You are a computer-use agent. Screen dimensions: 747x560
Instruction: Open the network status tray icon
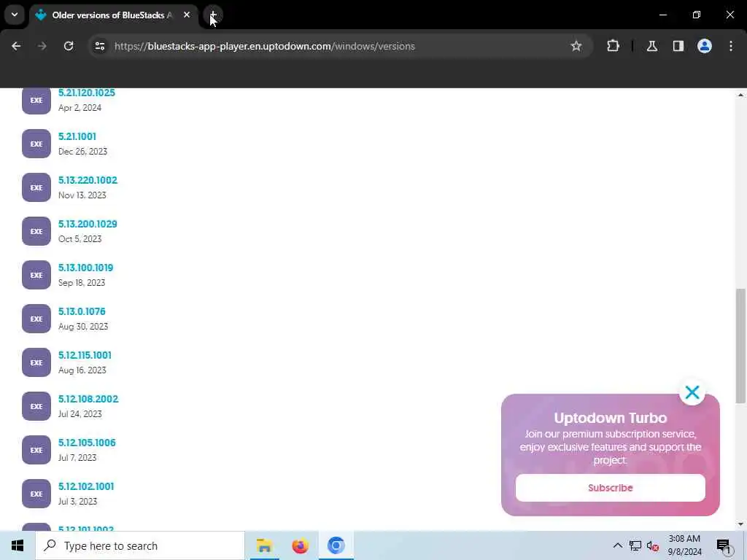point(635,545)
